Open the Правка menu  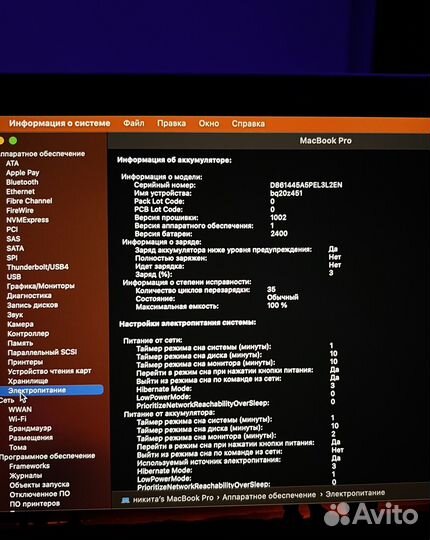pos(171,124)
